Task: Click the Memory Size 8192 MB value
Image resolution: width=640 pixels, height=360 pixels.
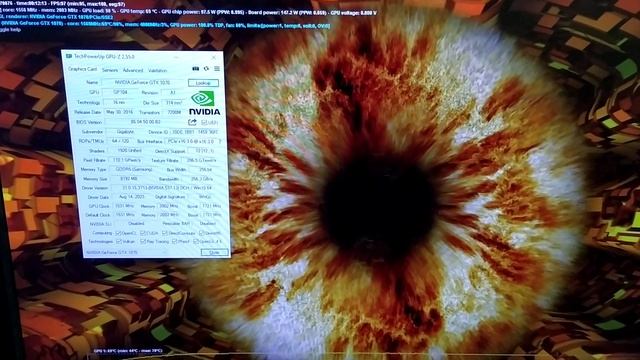Action: point(129,178)
